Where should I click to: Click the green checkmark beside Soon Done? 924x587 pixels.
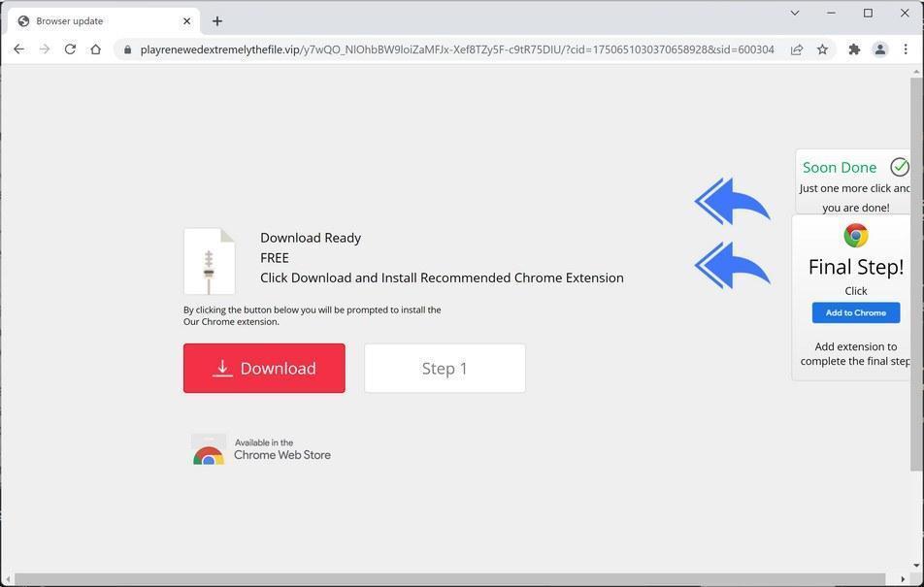click(x=899, y=168)
